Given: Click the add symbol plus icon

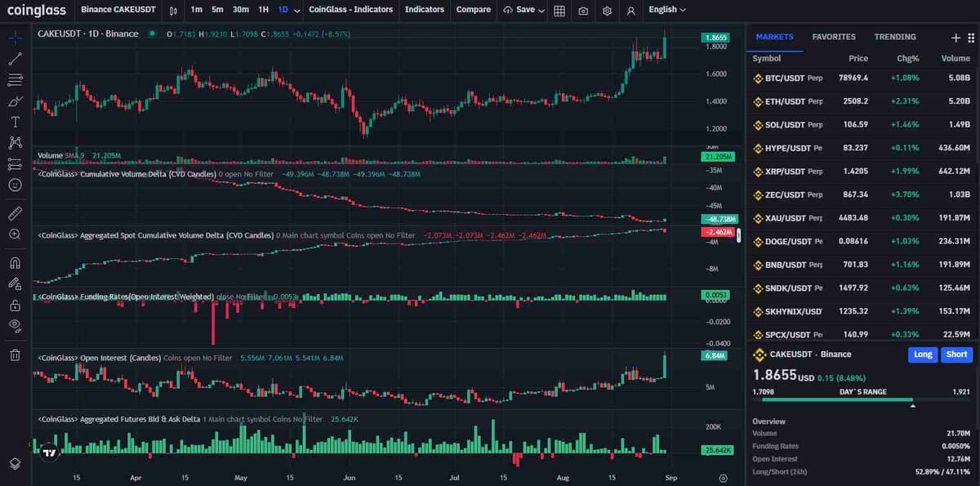Looking at the screenshot, I should click(x=955, y=38).
